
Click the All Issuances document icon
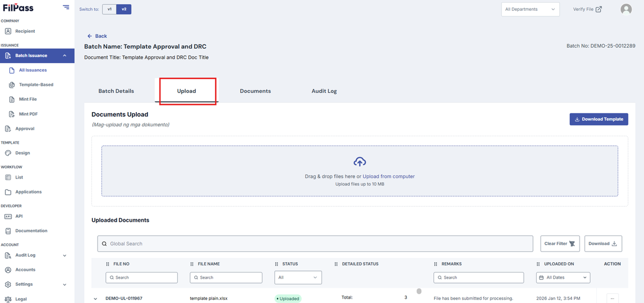tap(12, 70)
